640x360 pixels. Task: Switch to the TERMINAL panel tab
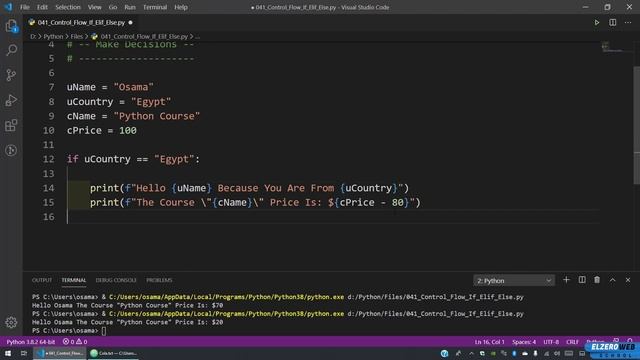point(73,280)
